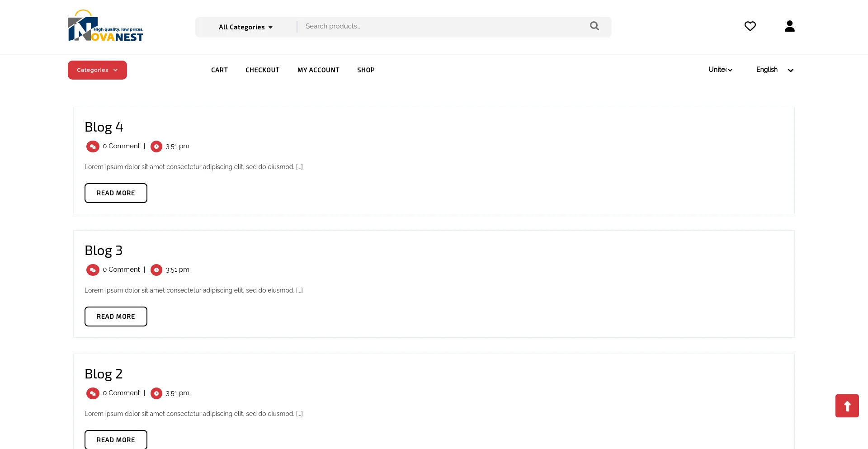Open the red Categories dropdown
This screenshot has height=449, width=868.
point(97,70)
